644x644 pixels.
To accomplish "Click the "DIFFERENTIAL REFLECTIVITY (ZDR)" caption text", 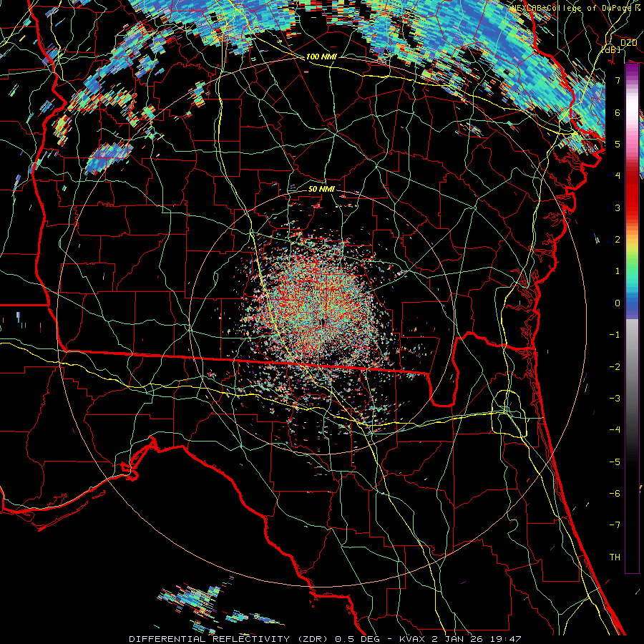I will pos(230,639).
